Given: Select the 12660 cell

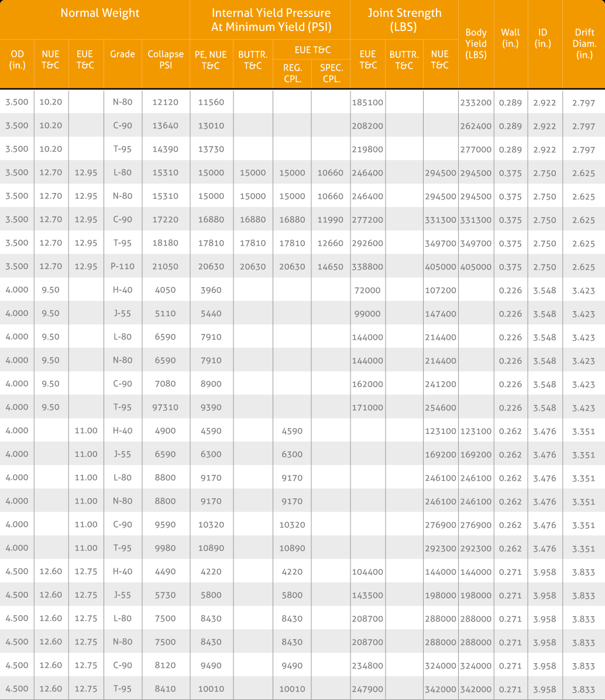Looking at the screenshot, I should point(330,243).
